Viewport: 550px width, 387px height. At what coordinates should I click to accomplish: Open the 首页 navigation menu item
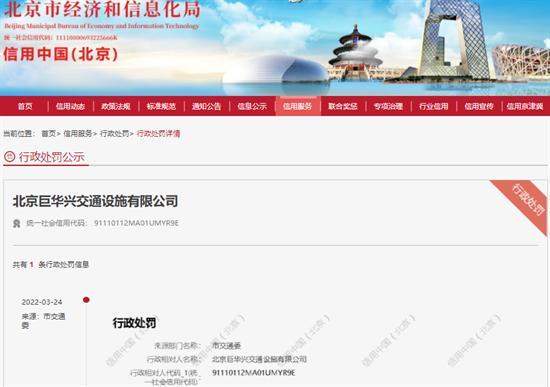[x=25, y=106]
